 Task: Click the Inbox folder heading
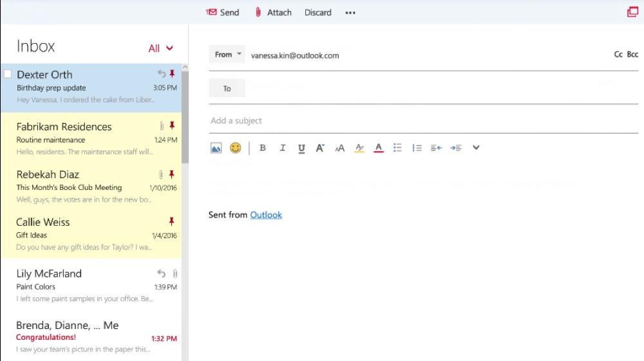tap(35, 46)
